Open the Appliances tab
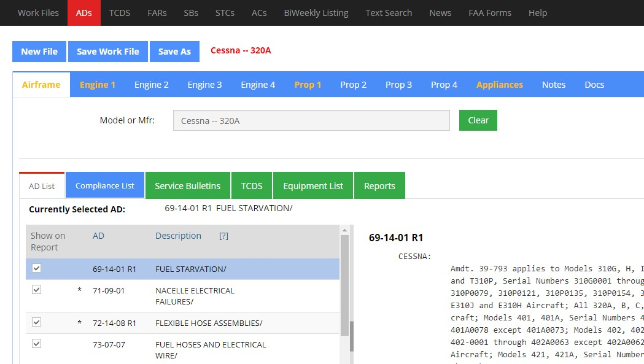644x364 pixels. click(499, 85)
